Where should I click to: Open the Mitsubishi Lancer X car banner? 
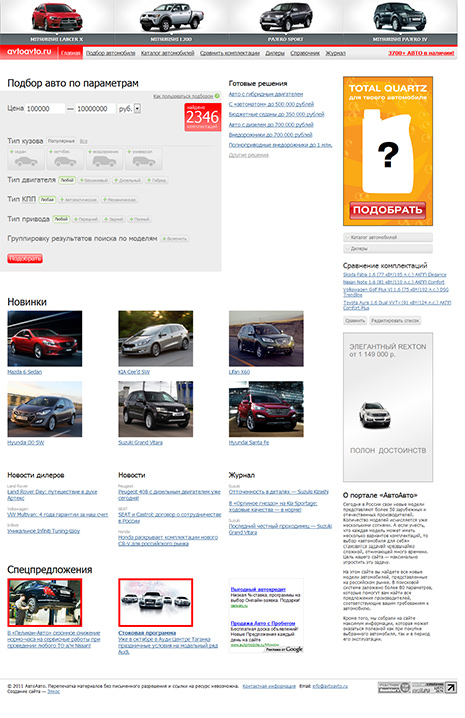pos(57,22)
